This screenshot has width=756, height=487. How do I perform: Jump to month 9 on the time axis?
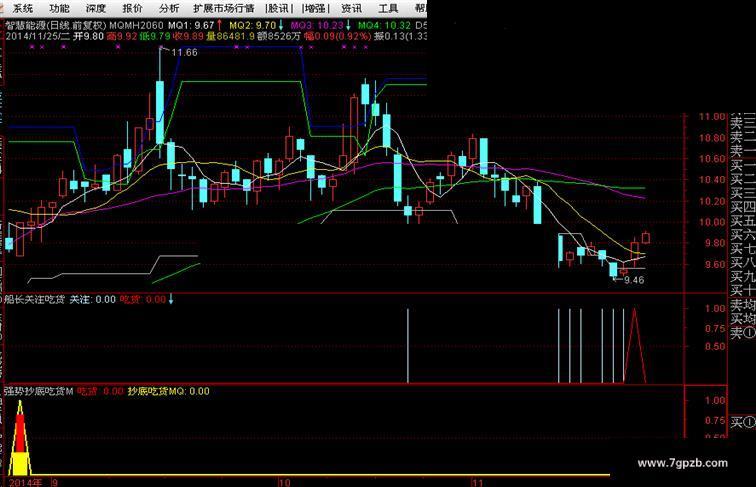click(55, 483)
